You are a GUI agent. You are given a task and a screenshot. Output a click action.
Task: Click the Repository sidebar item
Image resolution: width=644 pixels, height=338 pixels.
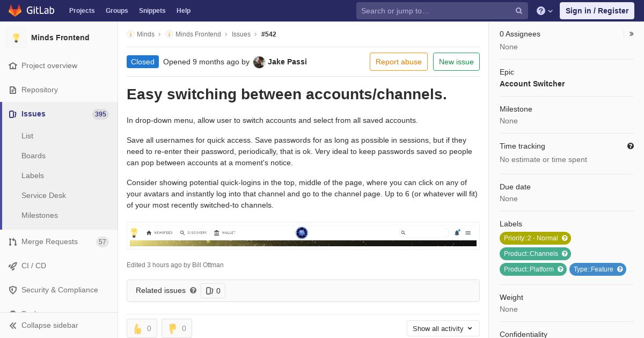coord(59,90)
